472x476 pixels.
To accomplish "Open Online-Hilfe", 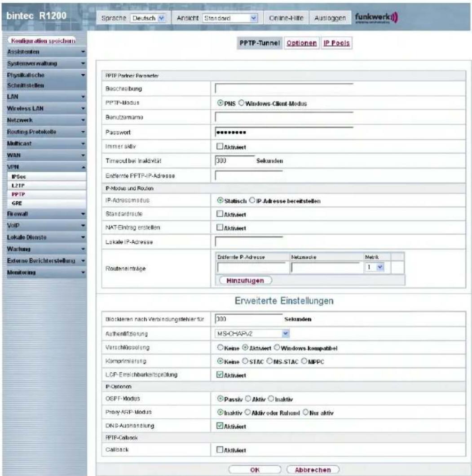I will [x=286, y=18].
